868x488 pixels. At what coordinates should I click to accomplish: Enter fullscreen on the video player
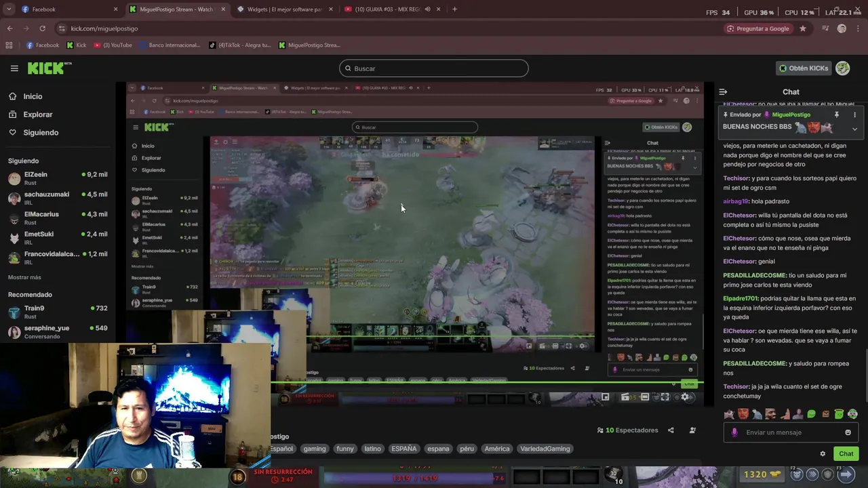[x=665, y=397]
